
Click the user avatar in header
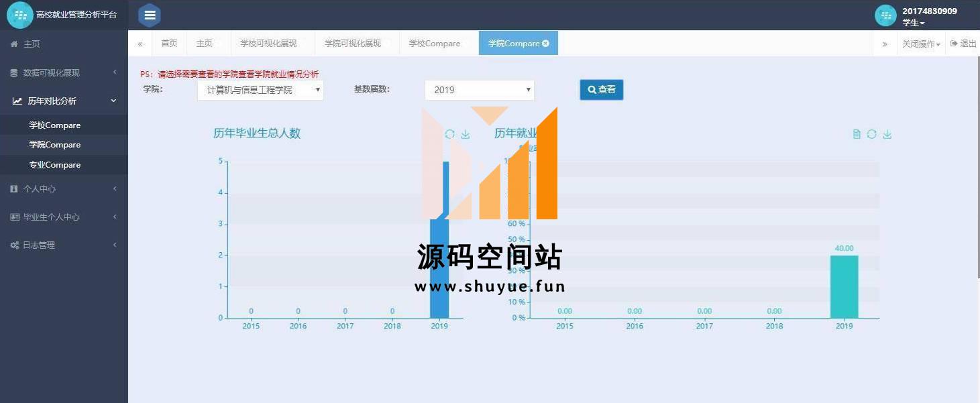point(885,15)
